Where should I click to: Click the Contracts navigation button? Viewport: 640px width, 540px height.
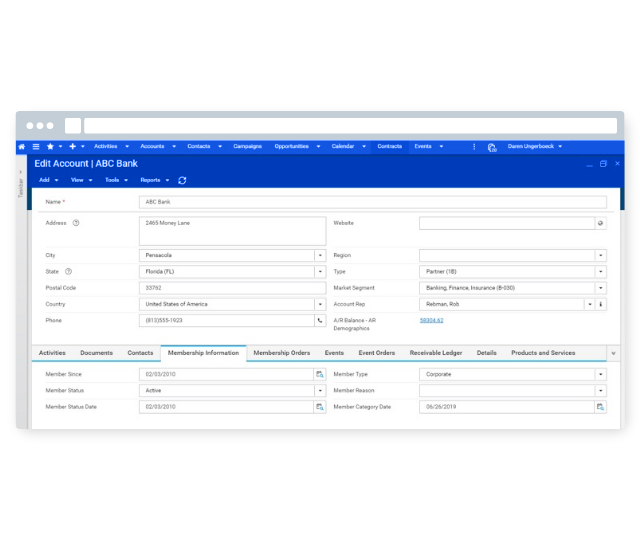tap(390, 147)
